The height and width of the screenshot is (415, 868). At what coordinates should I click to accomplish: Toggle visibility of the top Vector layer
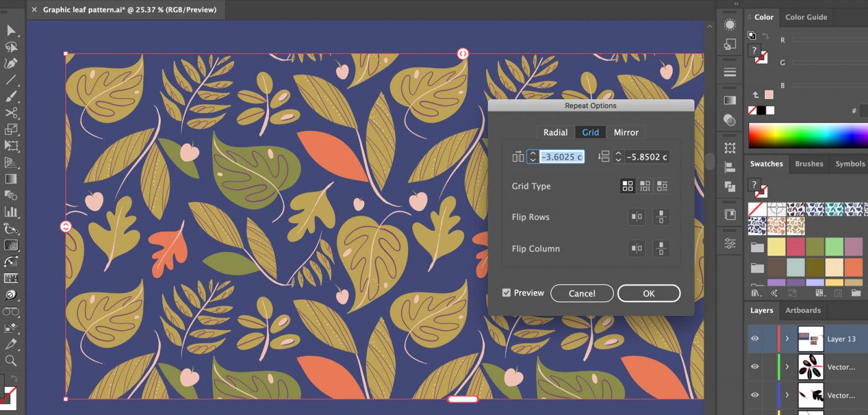pos(755,366)
